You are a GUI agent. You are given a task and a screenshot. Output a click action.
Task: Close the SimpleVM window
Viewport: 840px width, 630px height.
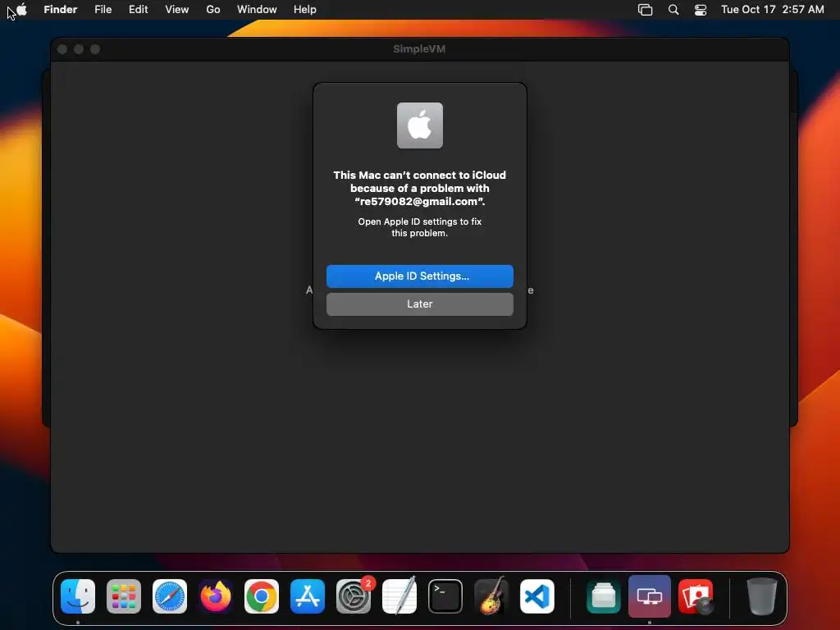tap(62, 49)
